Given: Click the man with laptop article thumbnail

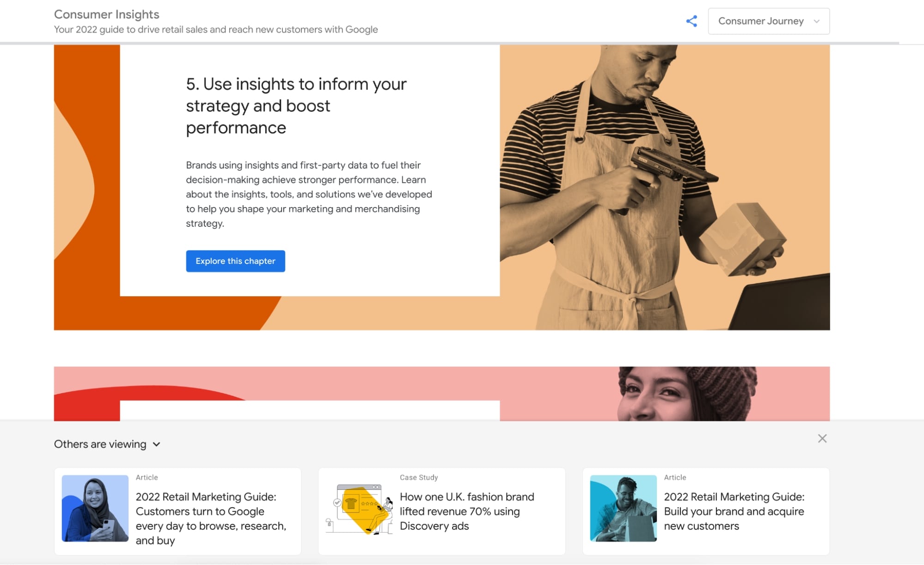Looking at the screenshot, I should [x=623, y=508].
